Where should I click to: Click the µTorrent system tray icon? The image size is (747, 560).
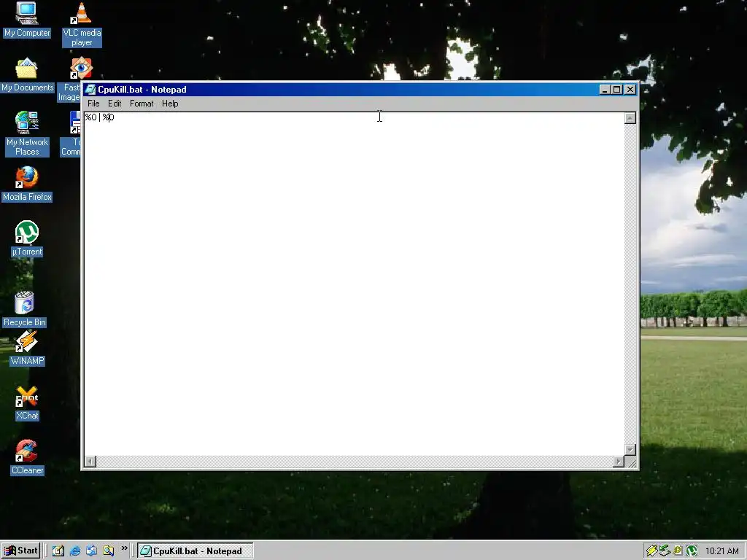pyautogui.click(x=692, y=551)
